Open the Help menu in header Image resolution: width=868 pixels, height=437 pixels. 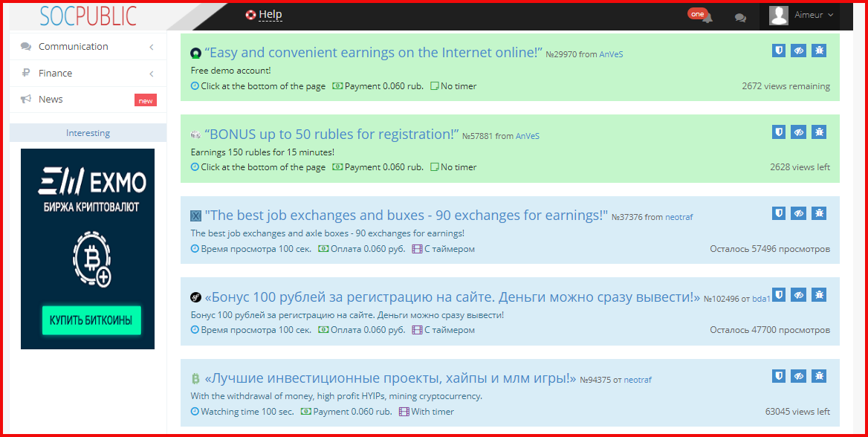point(271,15)
